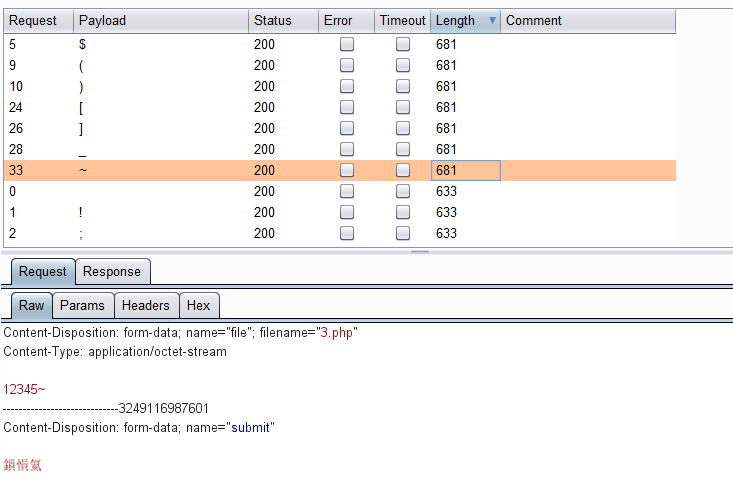
Task: Click the Payload column header
Action: pos(161,21)
